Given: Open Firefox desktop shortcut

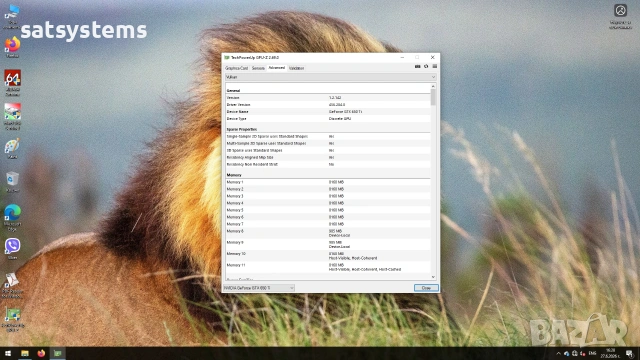Looking at the screenshot, I should point(12,47).
